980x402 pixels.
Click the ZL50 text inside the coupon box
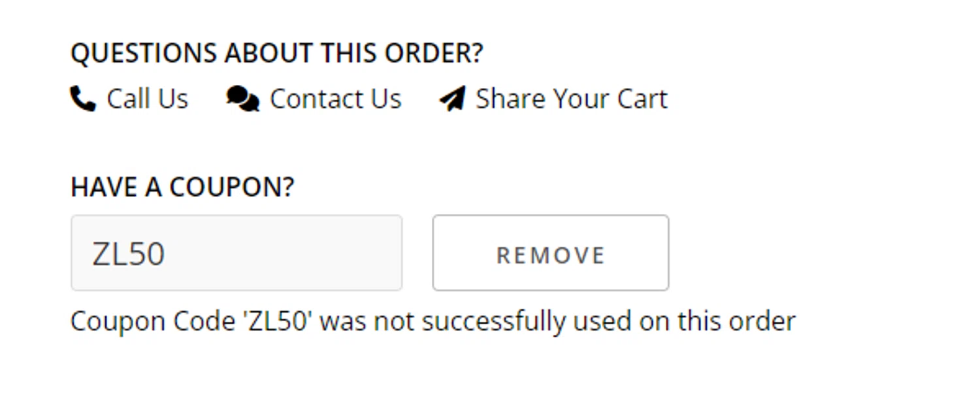tap(129, 254)
